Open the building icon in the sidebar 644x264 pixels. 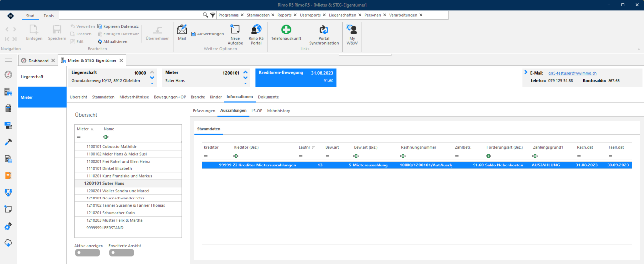coord(8,92)
